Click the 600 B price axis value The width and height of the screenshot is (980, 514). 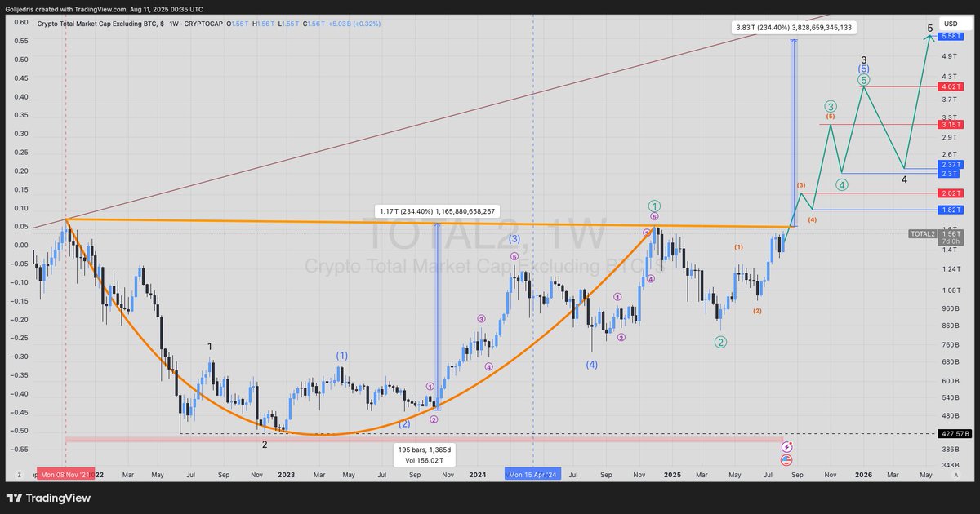click(x=950, y=381)
